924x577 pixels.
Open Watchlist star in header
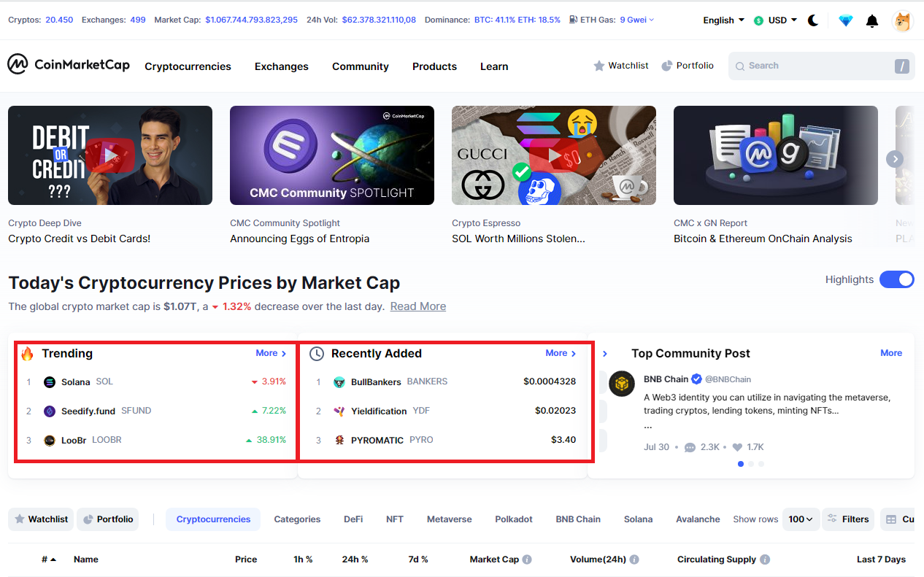[x=599, y=66]
